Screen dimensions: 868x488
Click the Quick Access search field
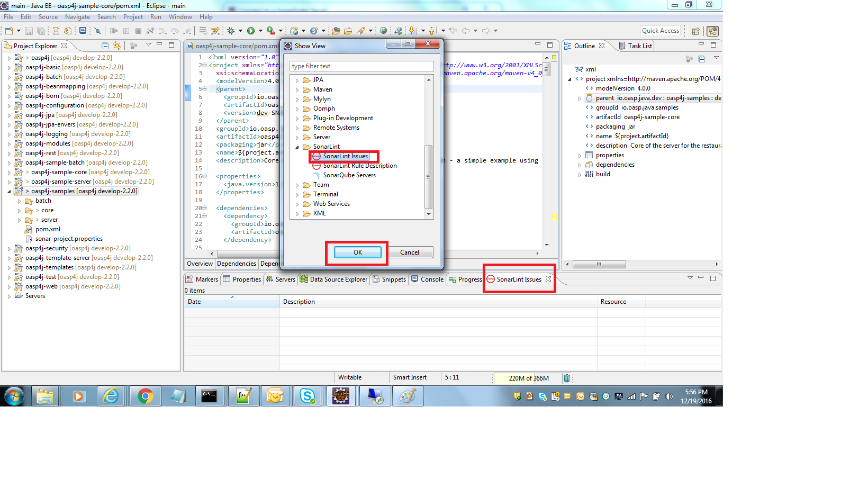pyautogui.click(x=661, y=31)
